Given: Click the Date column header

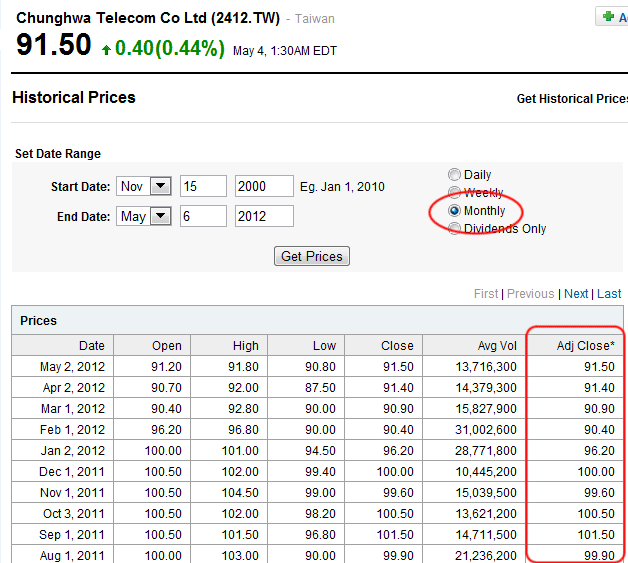Looking at the screenshot, I should click(x=91, y=346).
